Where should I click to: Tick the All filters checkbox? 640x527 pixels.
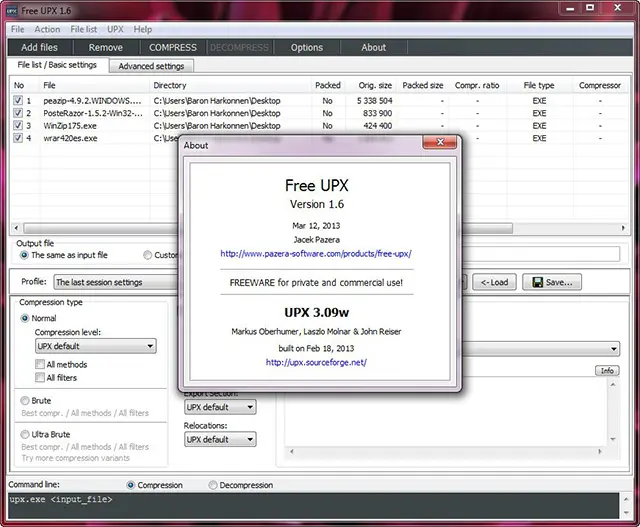(x=40, y=378)
